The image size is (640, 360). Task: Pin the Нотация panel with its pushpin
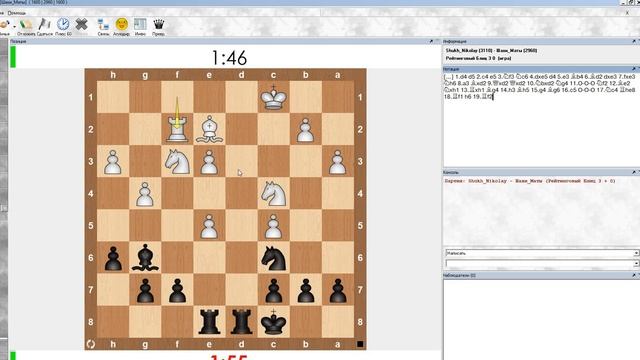[x=634, y=69]
